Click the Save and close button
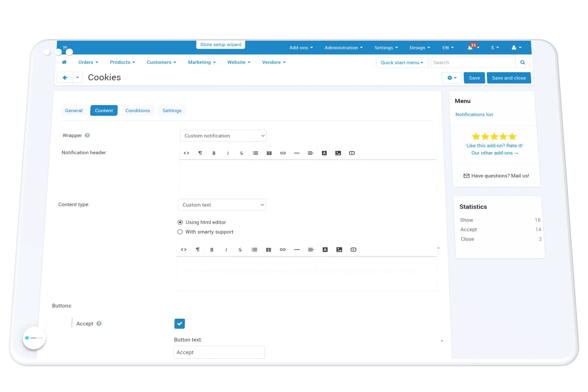 click(x=509, y=78)
